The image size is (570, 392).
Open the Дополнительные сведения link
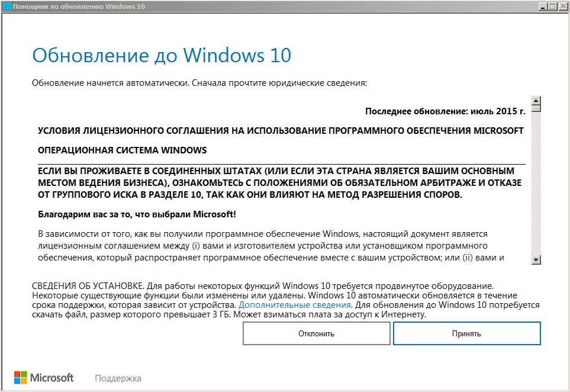coord(294,305)
